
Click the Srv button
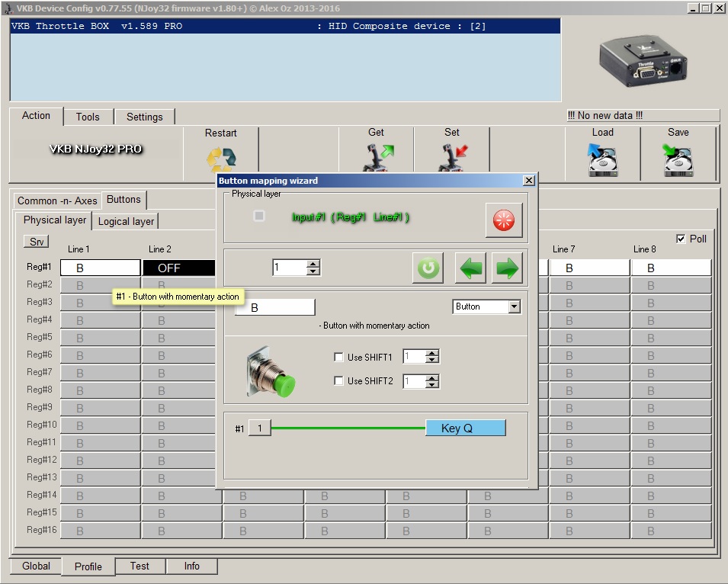point(36,242)
